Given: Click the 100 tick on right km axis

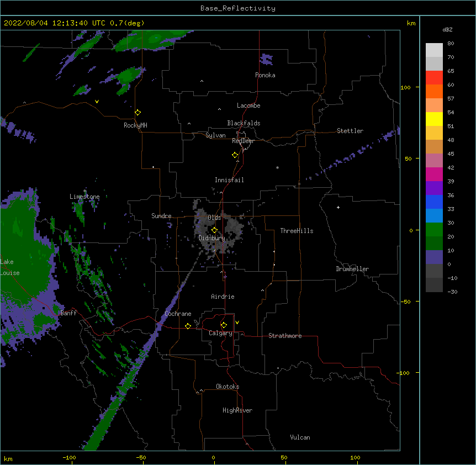Looking at the screenshot, I should pos(405,87).
